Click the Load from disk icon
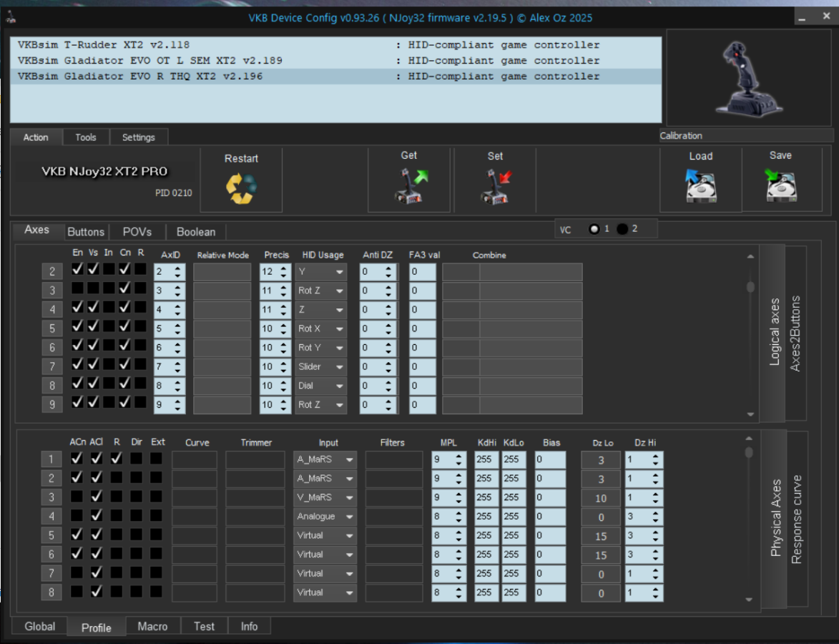The image size is (839, 644). coord(700,186)
